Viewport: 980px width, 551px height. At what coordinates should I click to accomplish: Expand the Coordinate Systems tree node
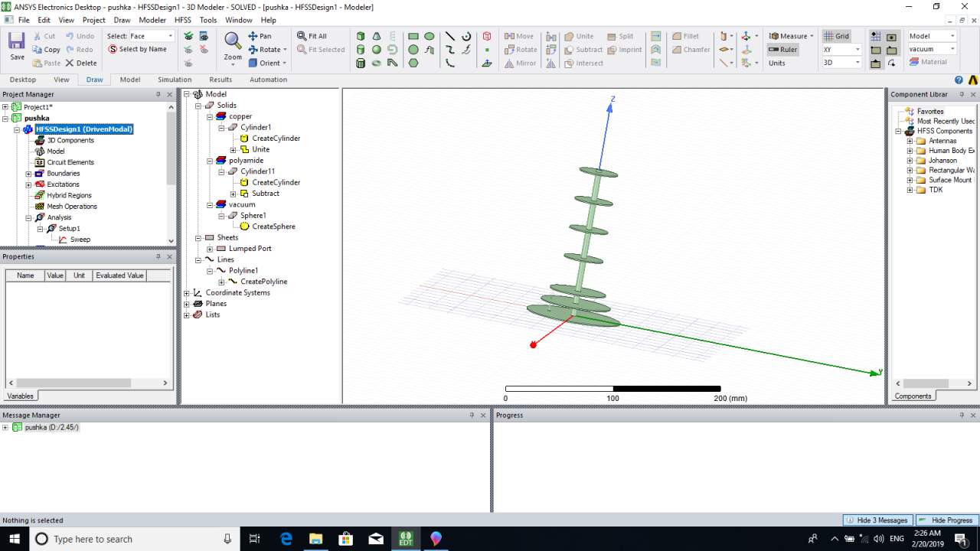pyautogui.click(x=187, y=293)
